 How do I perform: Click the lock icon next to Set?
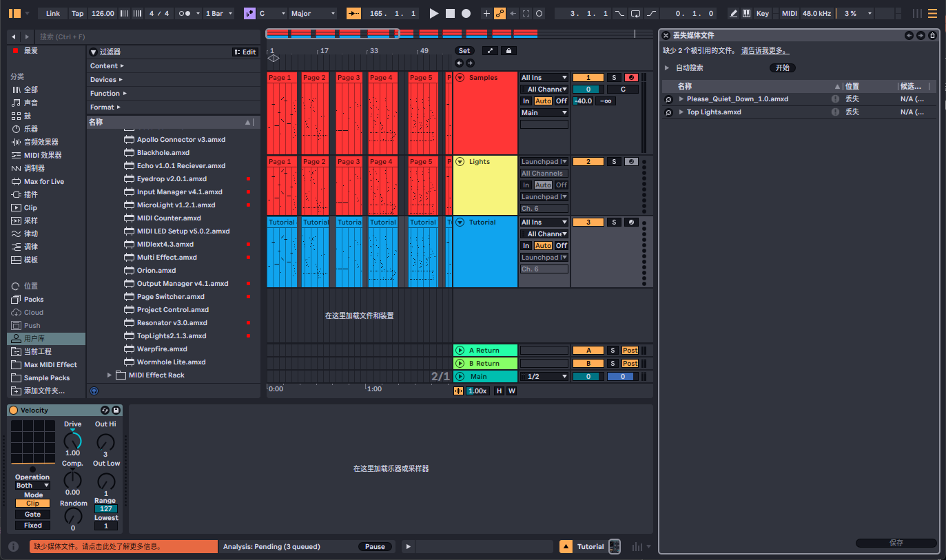pos(508,51)
